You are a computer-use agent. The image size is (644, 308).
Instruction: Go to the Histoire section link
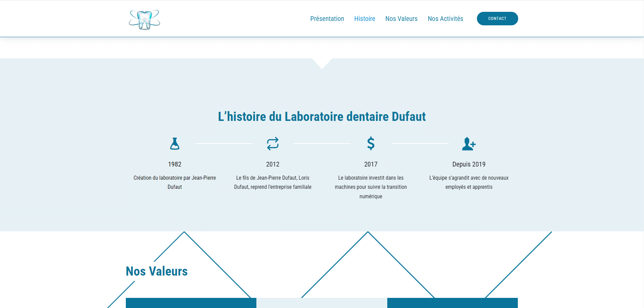365,19
